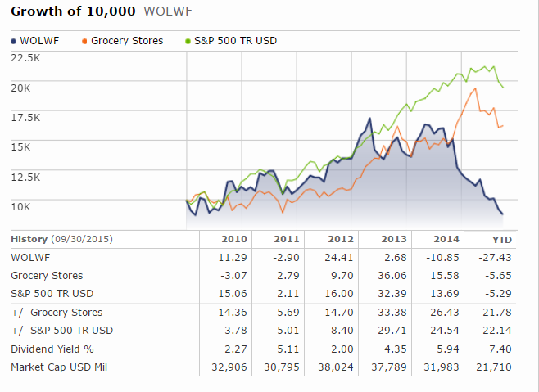
Task: Click Dividend Yield % row label
Action: [52, 349]
